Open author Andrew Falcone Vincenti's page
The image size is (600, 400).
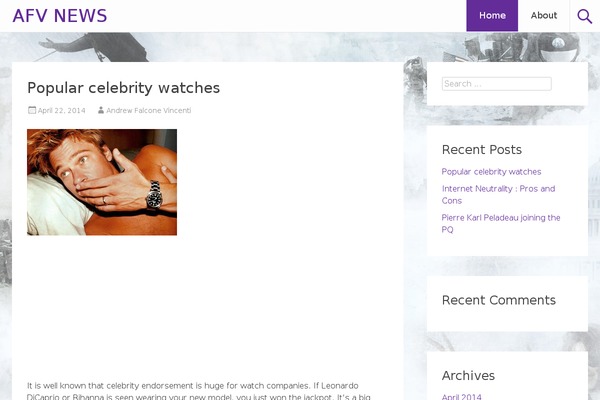pyautogui.click(x=148, y=111)
